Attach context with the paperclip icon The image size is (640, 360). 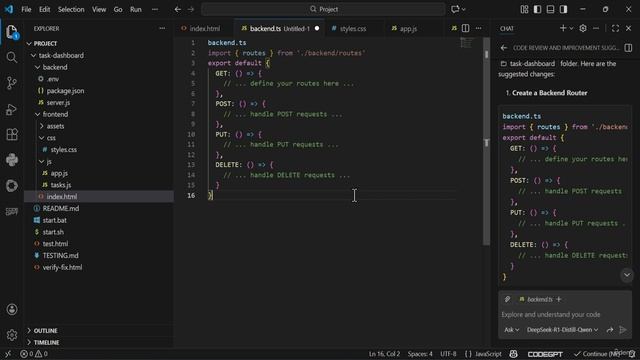(507, 299)
